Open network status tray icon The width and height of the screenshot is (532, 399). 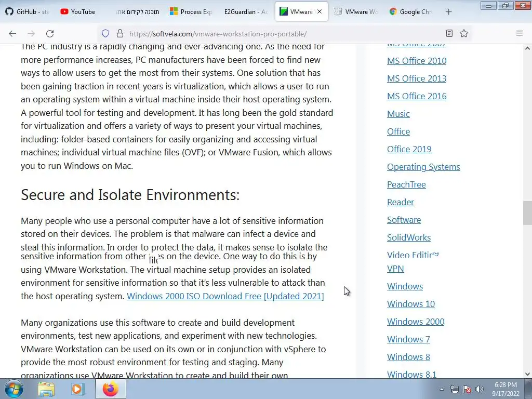454,390
